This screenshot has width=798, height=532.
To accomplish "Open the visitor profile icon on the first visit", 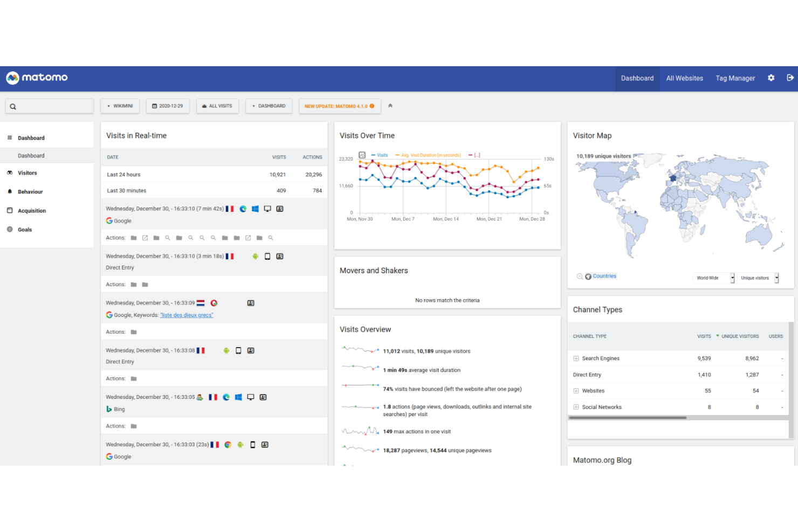I will (280, 209).
